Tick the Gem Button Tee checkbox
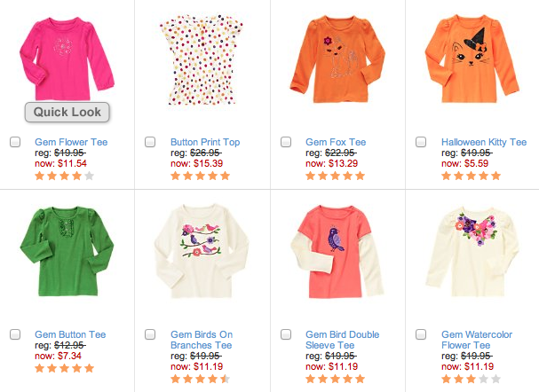This screenshot has height=392, width=539. click(15, 334)
